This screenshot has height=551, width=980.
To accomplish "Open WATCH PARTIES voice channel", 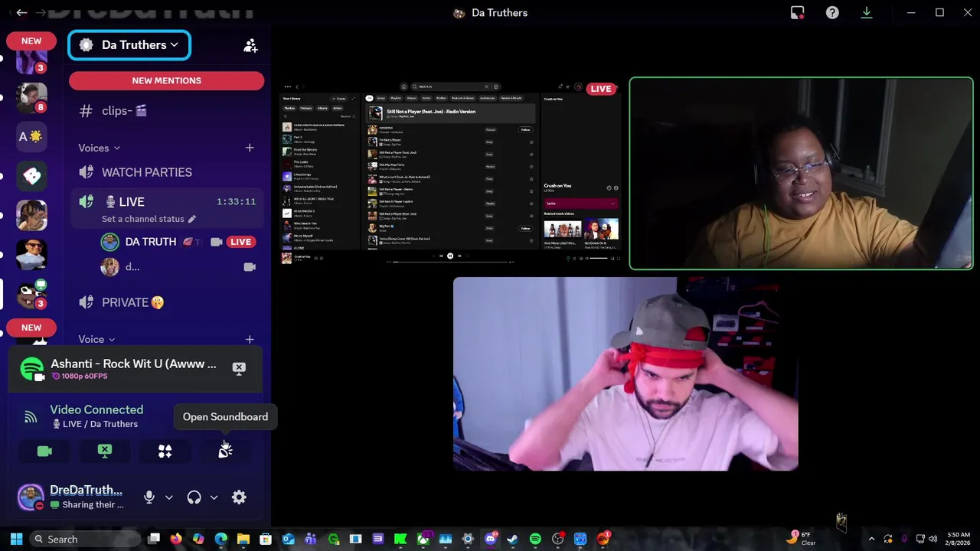I will click(x=167, y=172).
